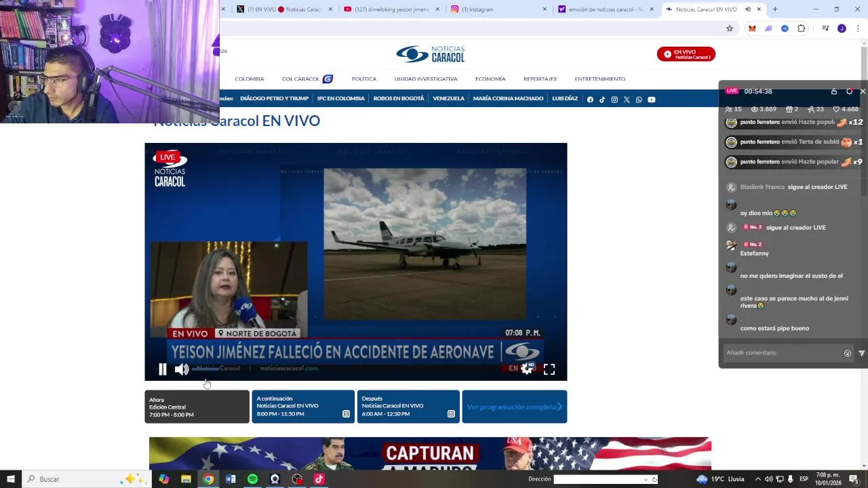The image size is (868, 488).
Task: Open trend MARÍA CORINA MACHADO
Action: point(508,99)
